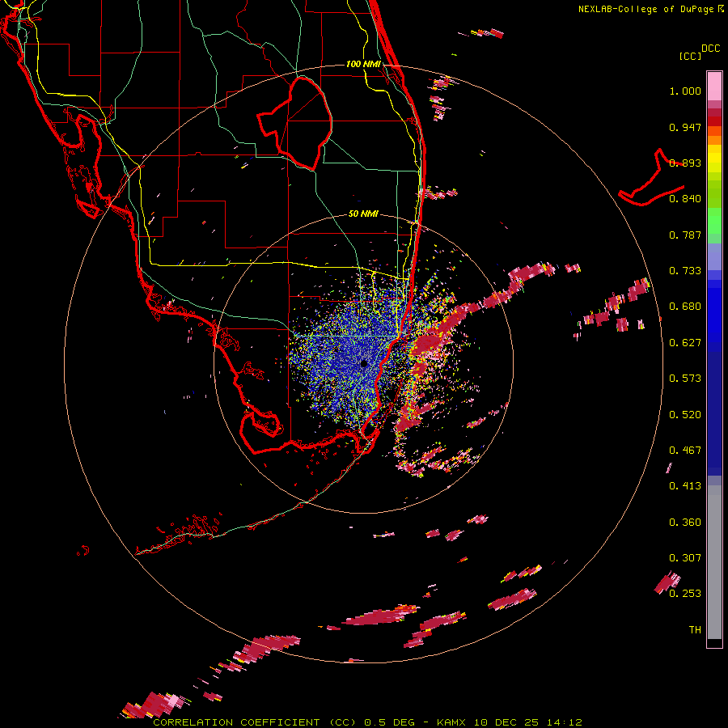728x728 pixels.
Task: Select the 0.787 color scale value
Action: pos(685,235)
